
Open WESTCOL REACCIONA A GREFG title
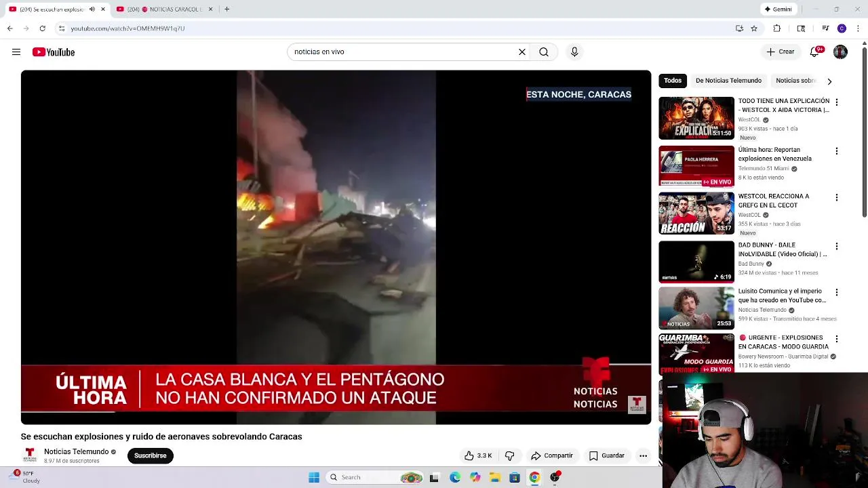[774, 201]
